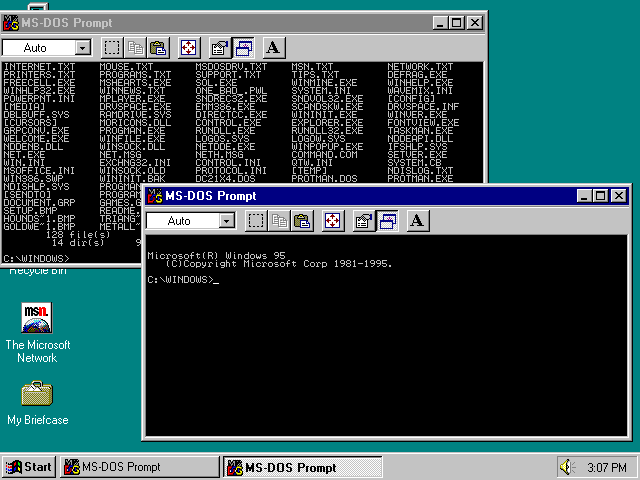
Task: Click SOL.EXE in directory listing
Action: pyautogui.click(x=216, y=82)
